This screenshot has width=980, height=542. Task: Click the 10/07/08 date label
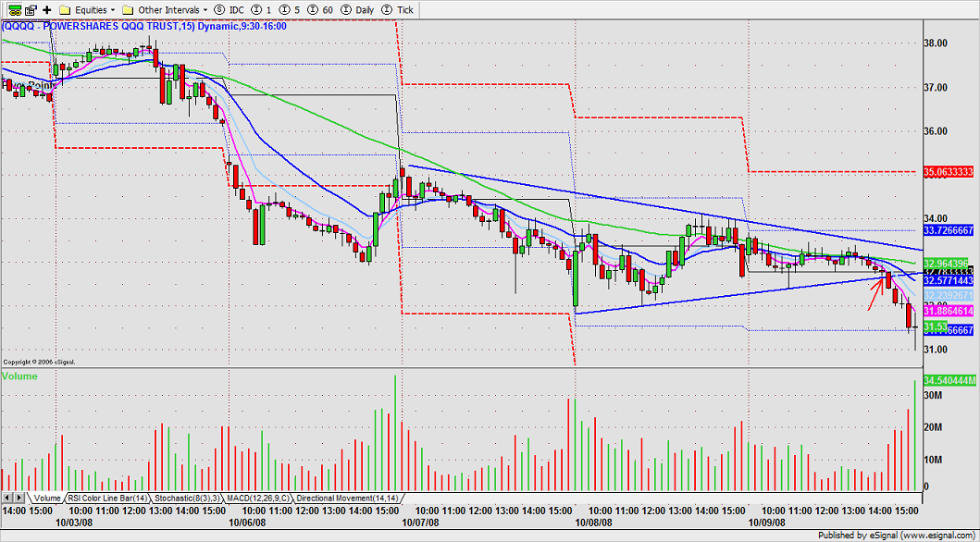pos(420,522)
